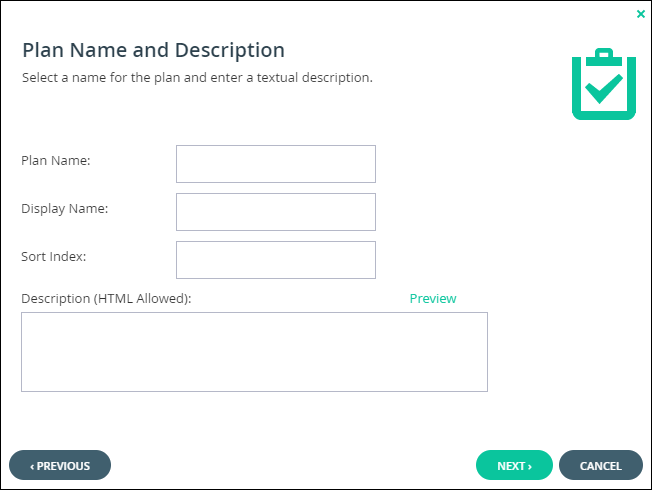The image size is (652, 490).
Task: Focus the Plan Name text field
Action: [x=276, y=164]
